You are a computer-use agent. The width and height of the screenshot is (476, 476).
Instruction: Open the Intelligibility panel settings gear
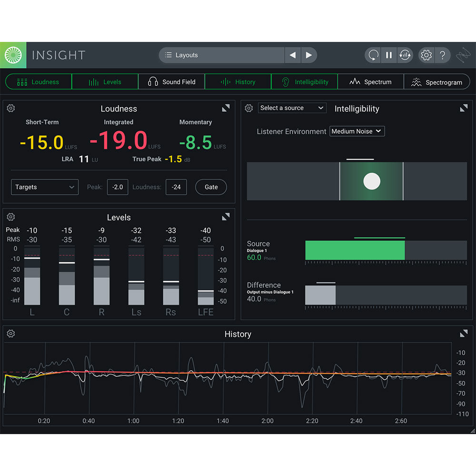click(x=248, y=108)
